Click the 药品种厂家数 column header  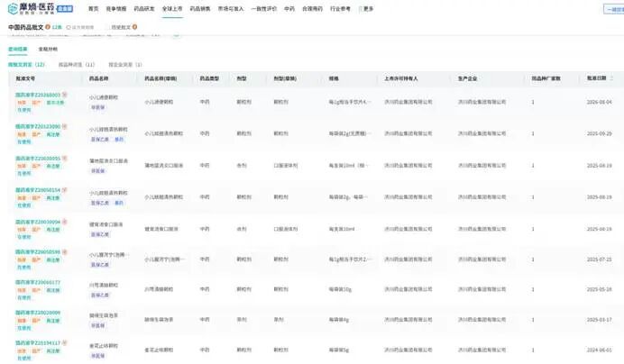[x=546, y=78]
